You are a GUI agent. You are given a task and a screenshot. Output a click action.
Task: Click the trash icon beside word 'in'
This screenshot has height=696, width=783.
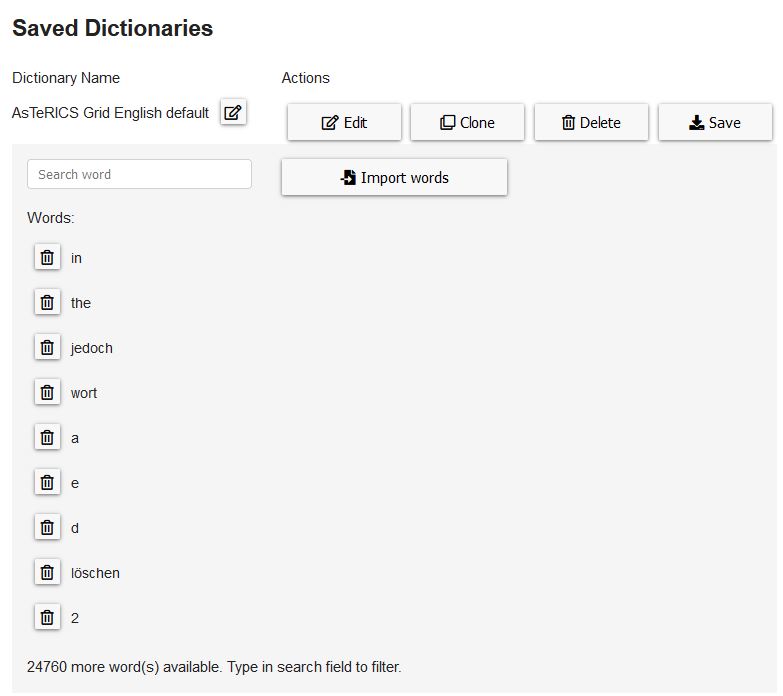(47, 258)
